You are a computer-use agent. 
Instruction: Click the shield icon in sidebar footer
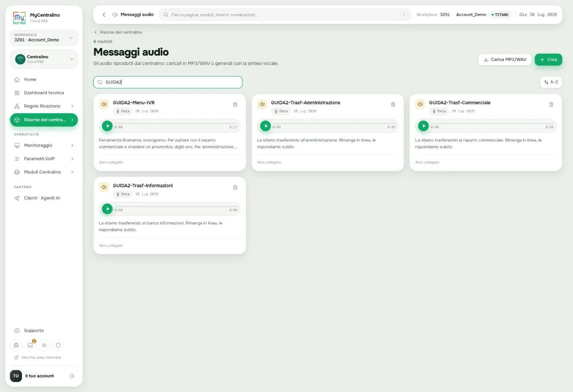pyautogui.click(x=58, y=345)
